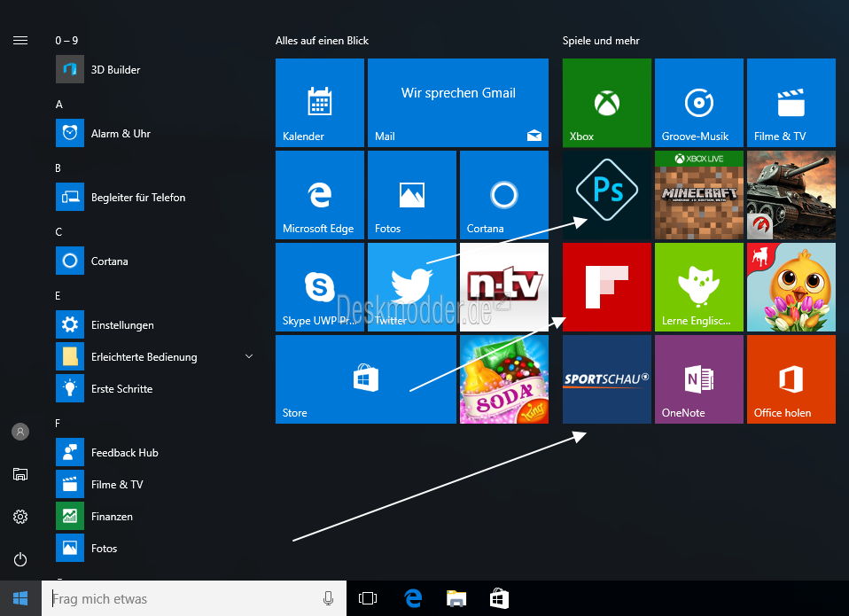The image size is (849, 616).
Task: Open the hamburger menu at top left
Action: coord(20,41)
